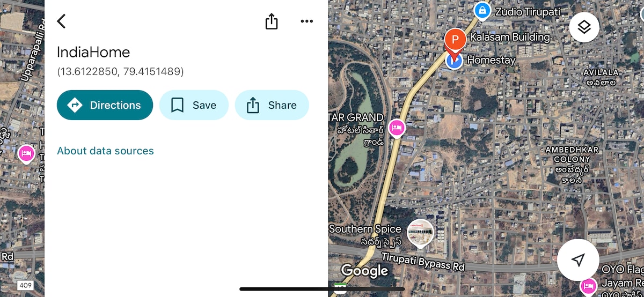Open the map layers button
This screenshot has height=297, width=644.
(584, 27)
